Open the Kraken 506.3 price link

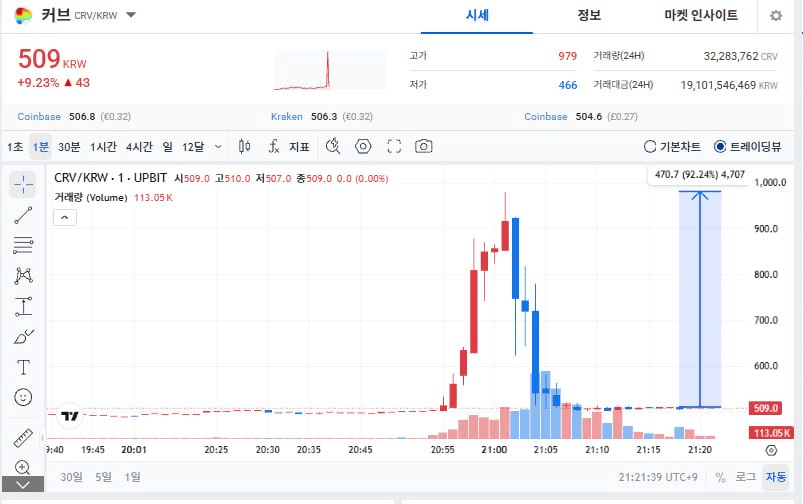coord(322,117)
